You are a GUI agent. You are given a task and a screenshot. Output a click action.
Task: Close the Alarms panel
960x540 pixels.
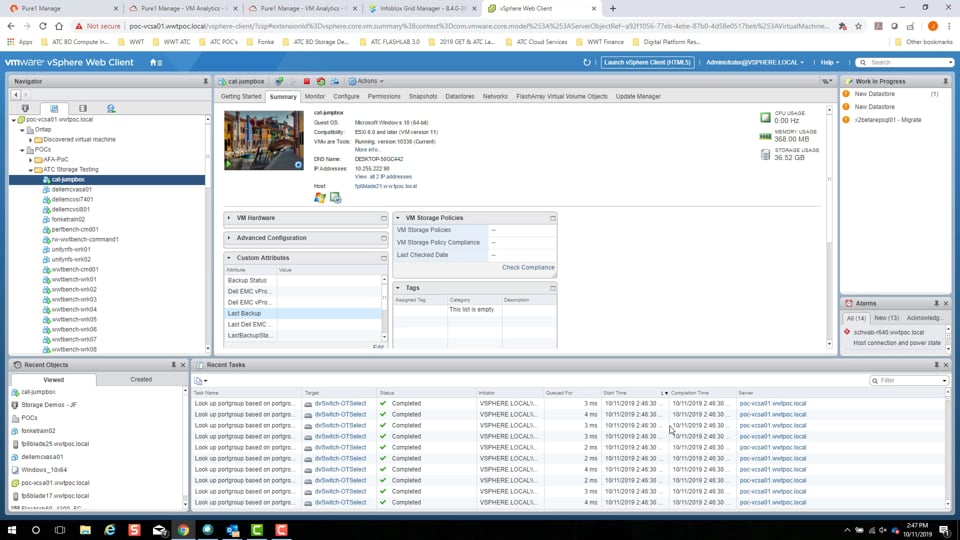pos(946,304)
